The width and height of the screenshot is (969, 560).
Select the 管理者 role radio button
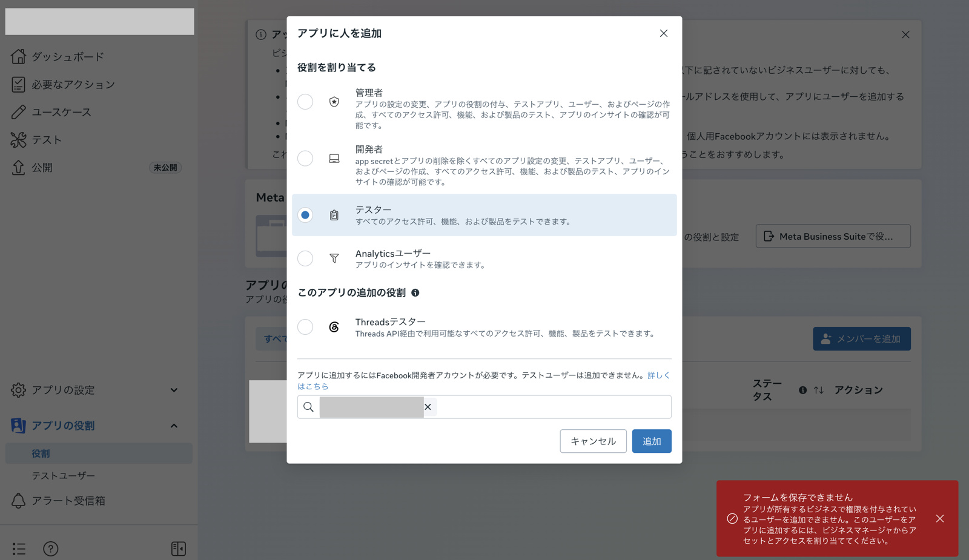tap(305, 102)
